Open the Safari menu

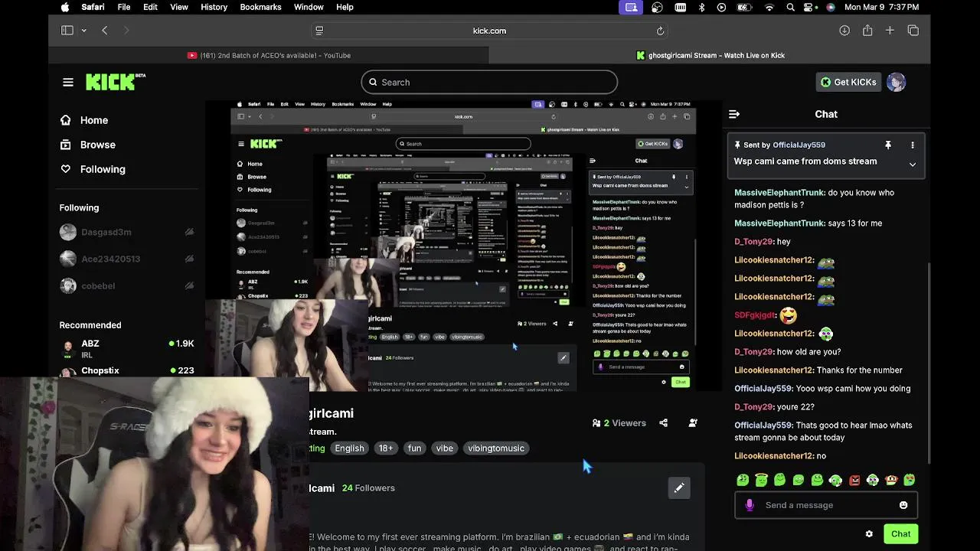click(x=93, y=7)
